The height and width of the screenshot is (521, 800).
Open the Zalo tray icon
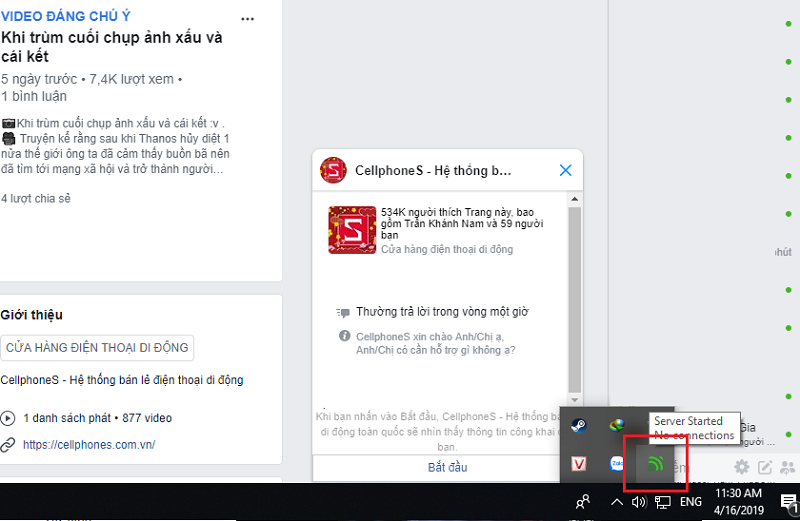617,464
